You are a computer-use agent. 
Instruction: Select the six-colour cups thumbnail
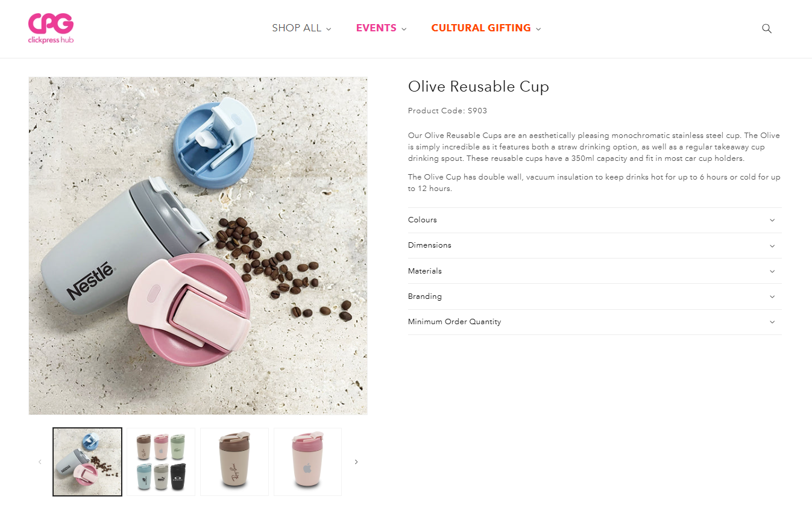tap(161, 462)
